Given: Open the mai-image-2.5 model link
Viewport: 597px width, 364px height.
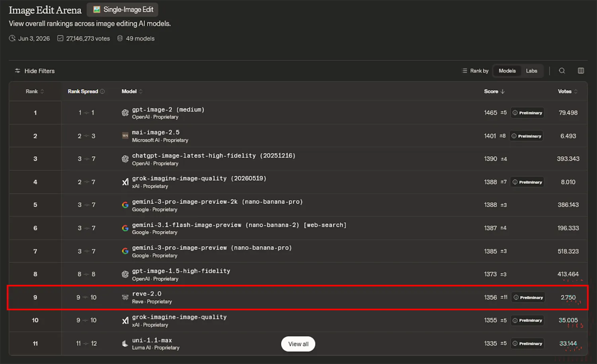Looking at the screenshot, I should click(x=156, y=132).
